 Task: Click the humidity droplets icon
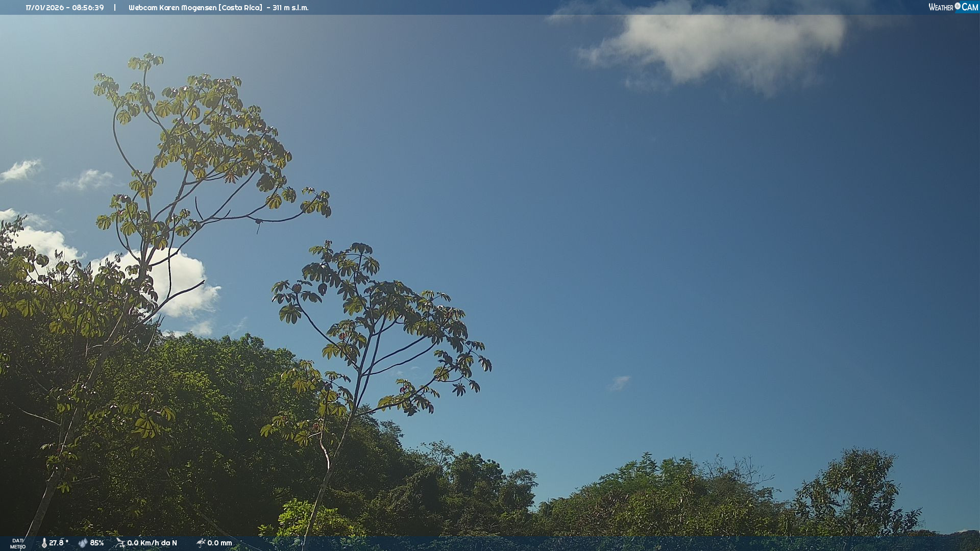coord(83,543)
